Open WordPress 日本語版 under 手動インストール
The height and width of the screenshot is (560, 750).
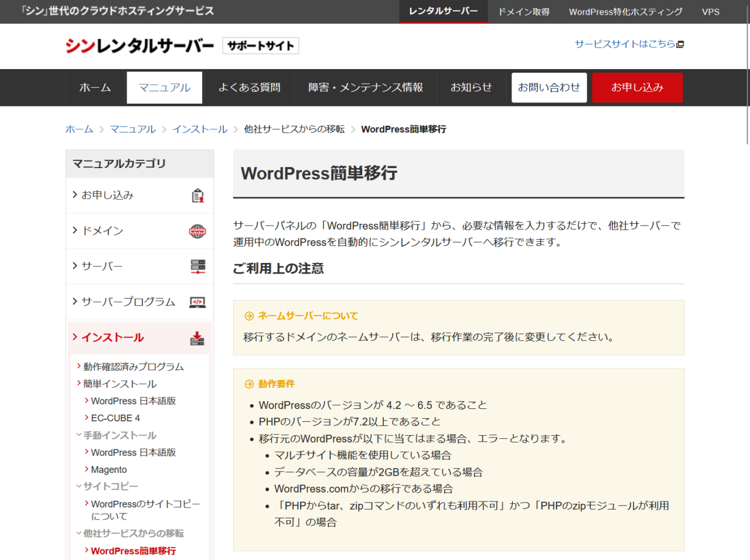(134, 453)
